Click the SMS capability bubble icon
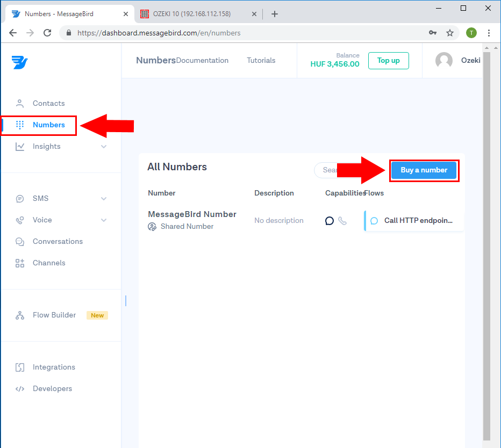 tap(330, 221)
